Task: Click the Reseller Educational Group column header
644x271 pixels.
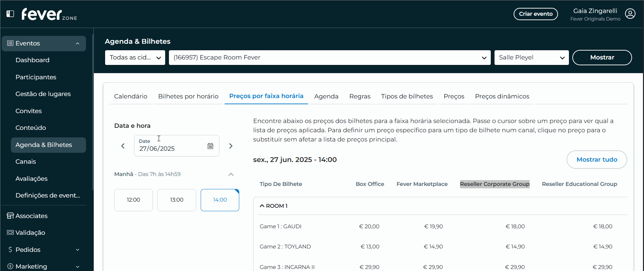Action: [579, 184]
